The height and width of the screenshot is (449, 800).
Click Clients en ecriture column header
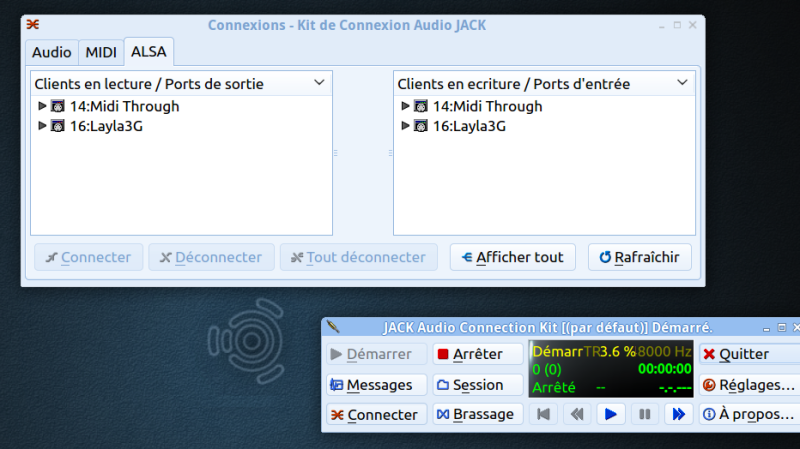click(544, 84)
